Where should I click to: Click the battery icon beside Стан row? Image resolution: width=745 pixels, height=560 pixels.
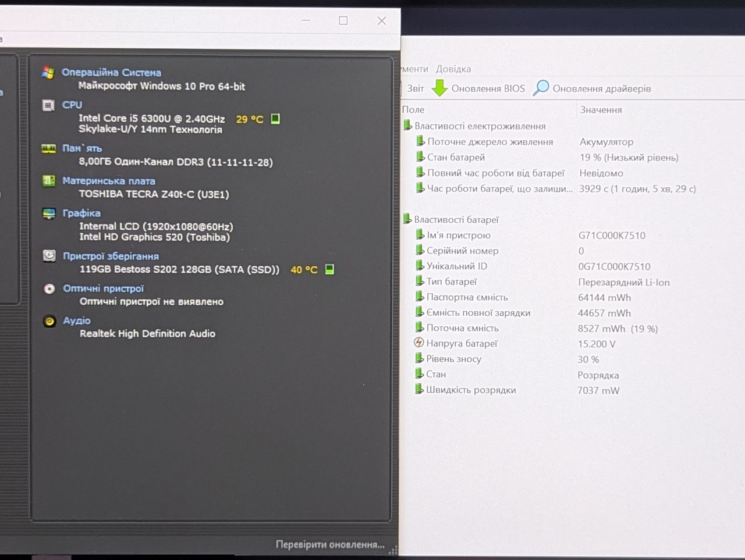[419, 374]
